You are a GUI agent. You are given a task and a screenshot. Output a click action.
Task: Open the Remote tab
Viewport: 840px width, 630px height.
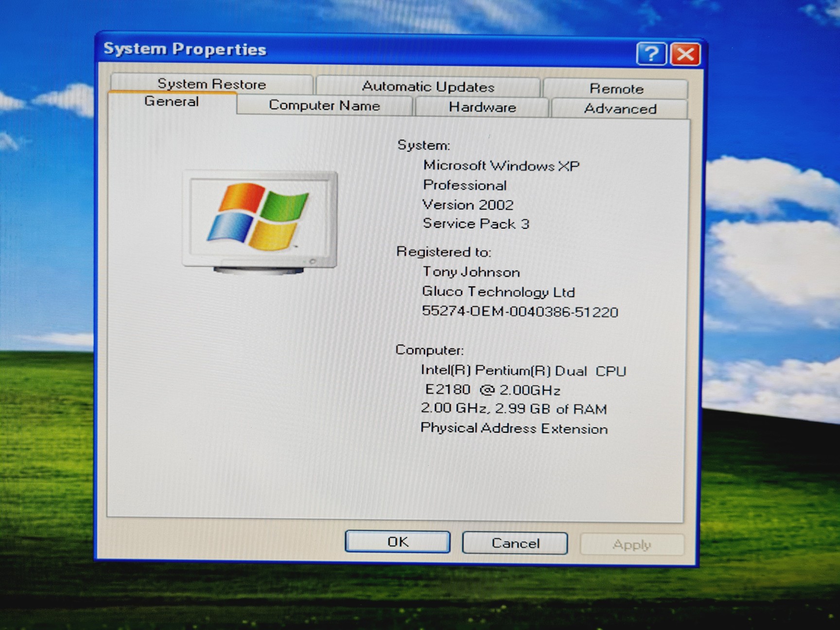tap(616, 88)
